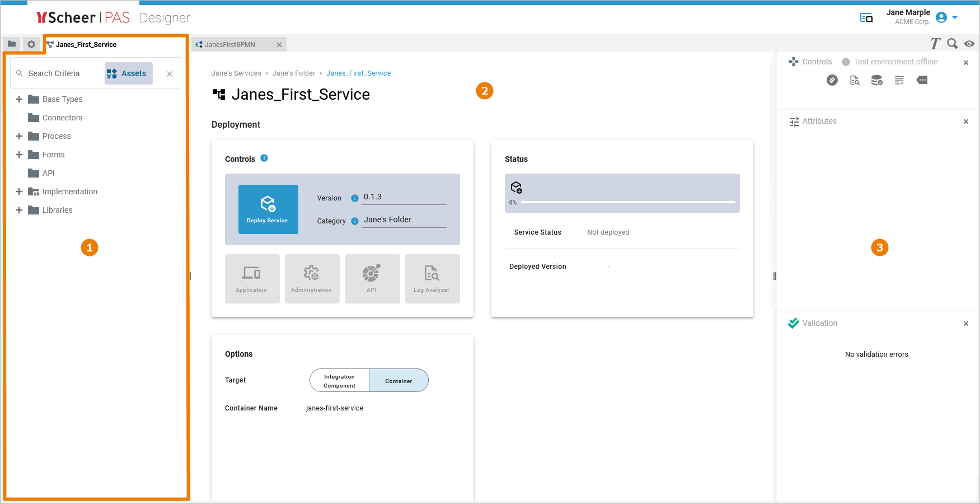Expand the Implementation folder

click(19, 192)
